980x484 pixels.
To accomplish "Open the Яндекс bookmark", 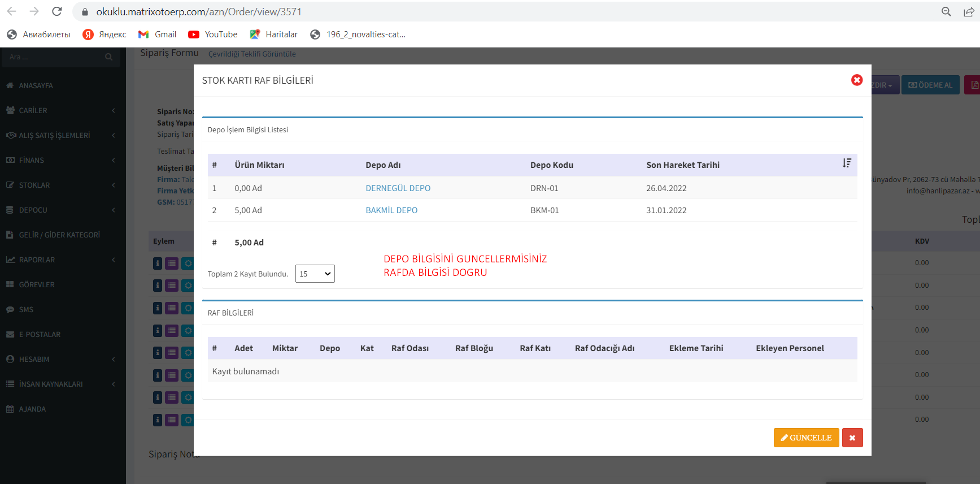I will 104,34.
